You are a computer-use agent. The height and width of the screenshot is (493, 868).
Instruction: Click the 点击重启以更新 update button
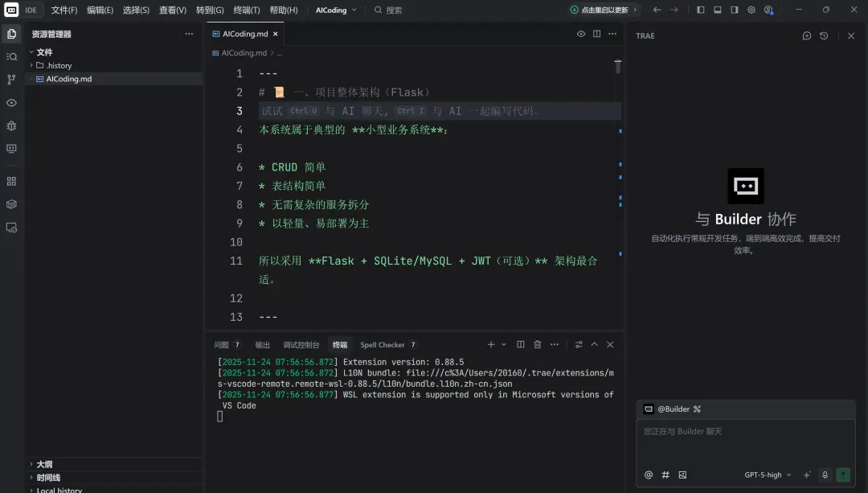(604, 10)
